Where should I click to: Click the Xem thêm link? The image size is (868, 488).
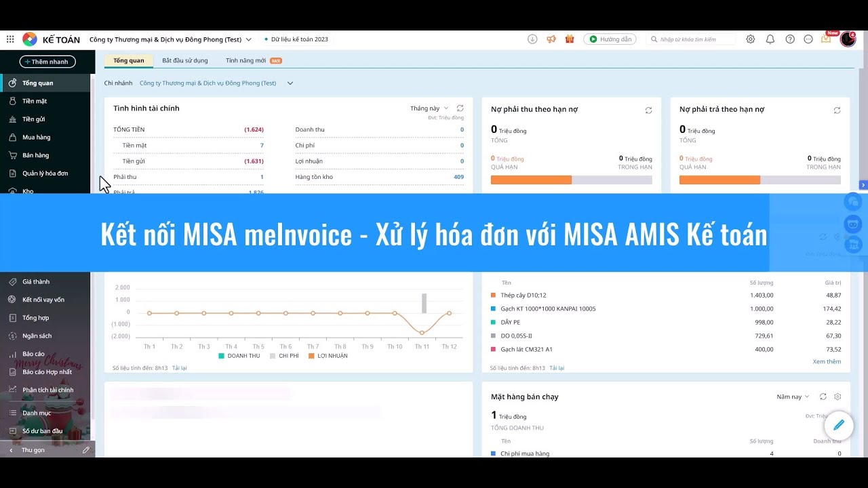(827, 361)
